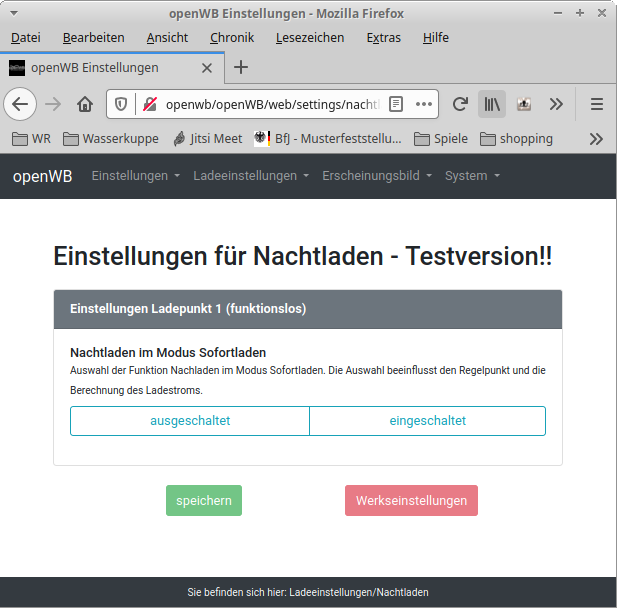Click the green speichern button
This screenshot has width=617, height=608.
click(x=204, y=501)
